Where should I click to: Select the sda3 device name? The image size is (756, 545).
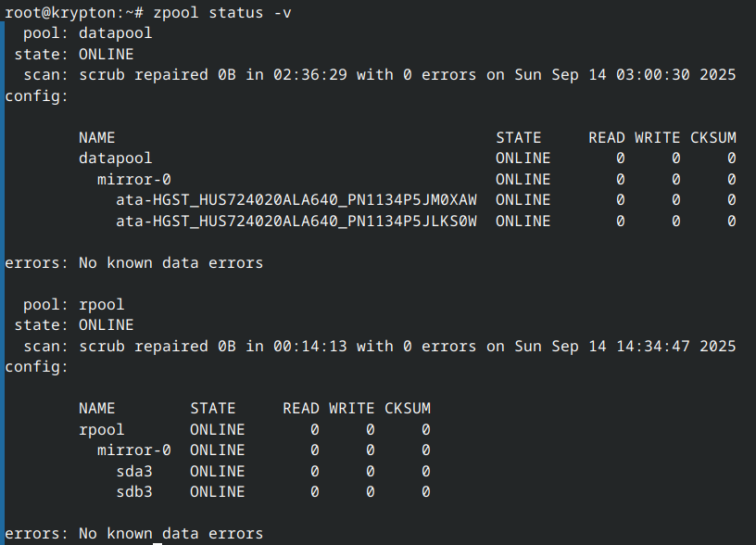coord(133,472)
